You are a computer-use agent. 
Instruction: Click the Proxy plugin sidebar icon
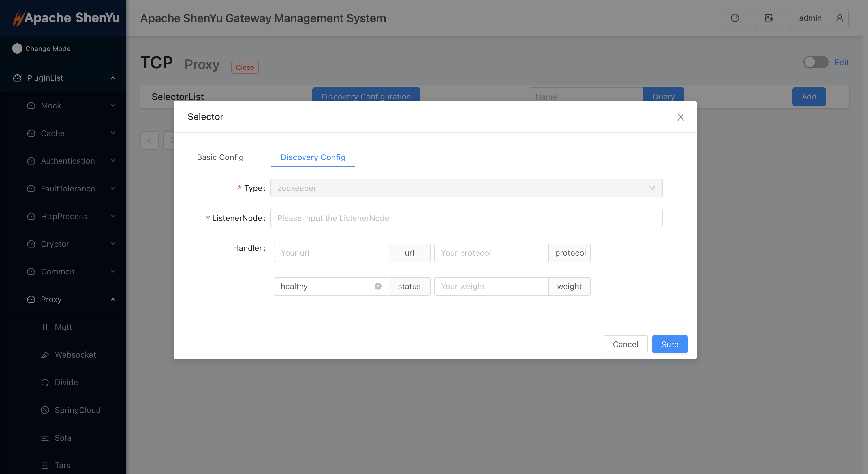pos(30,299)
